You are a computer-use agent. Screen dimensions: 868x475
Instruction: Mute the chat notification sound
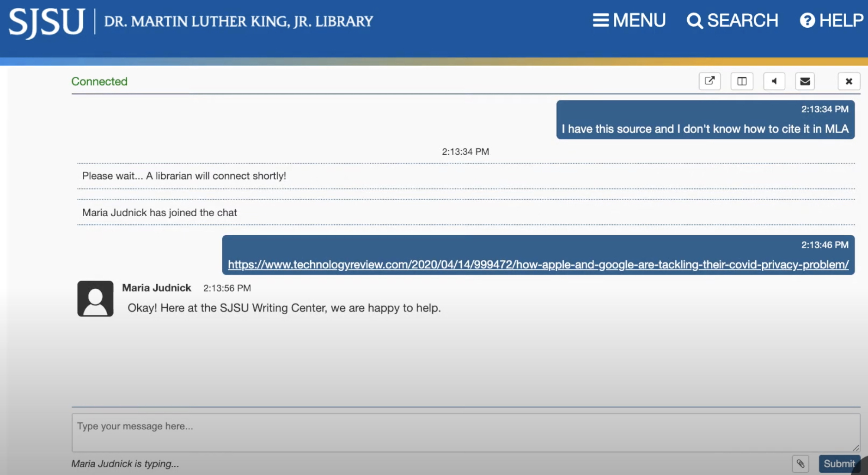tap(774, 81)
